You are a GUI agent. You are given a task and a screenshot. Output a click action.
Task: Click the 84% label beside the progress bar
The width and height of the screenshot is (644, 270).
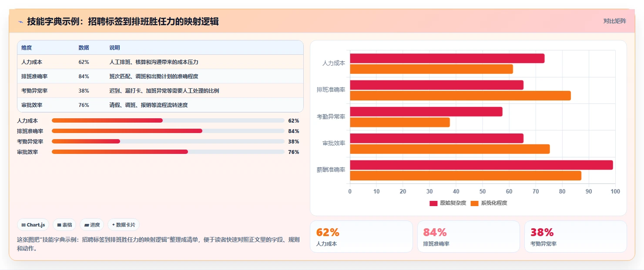[294, 131]
